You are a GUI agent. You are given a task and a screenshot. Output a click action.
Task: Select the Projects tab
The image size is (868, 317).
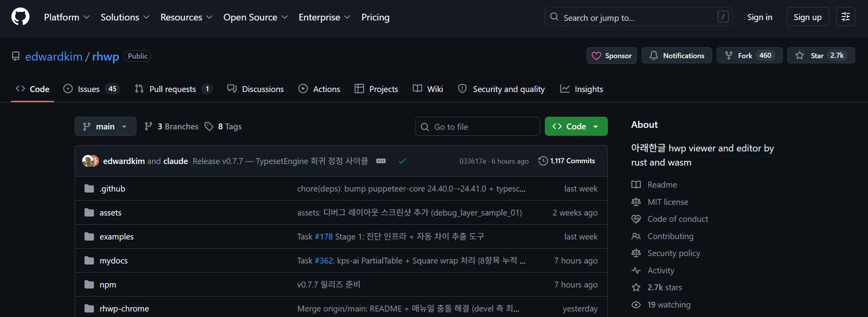click(x=376, y=89)
